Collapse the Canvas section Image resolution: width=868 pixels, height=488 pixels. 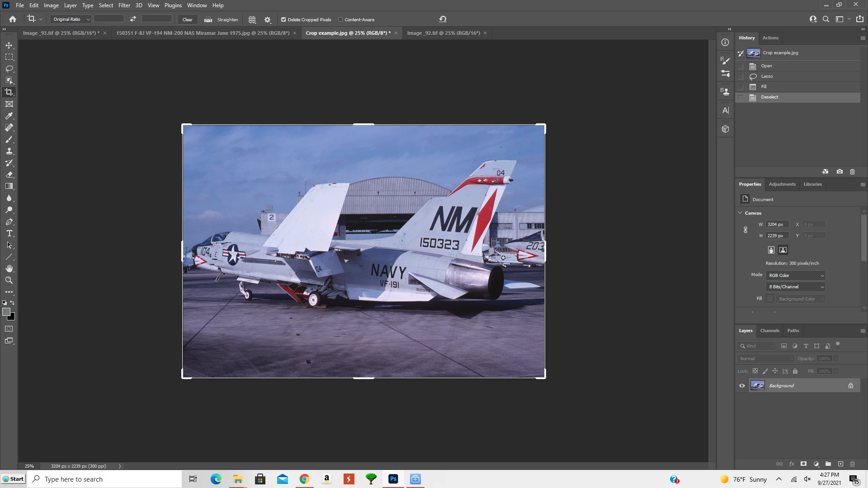740,213
